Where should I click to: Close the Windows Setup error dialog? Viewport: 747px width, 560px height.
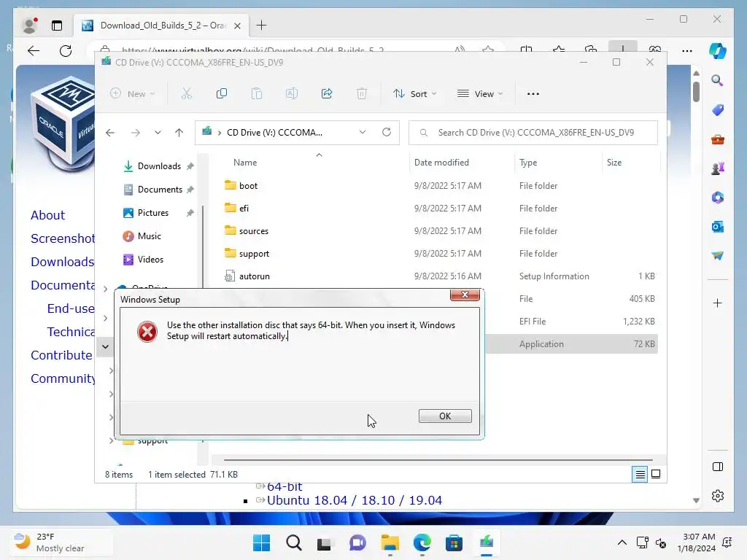click(465, 295)
